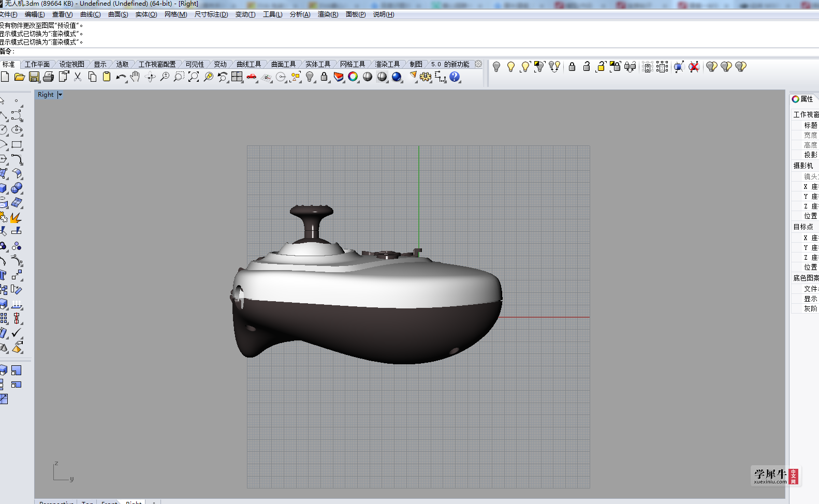Open the 属性 properties panel tab

pos(803,99)
